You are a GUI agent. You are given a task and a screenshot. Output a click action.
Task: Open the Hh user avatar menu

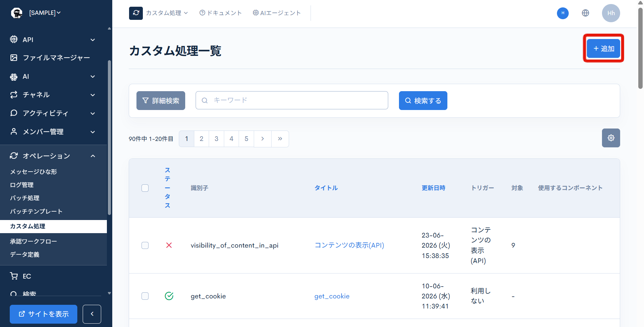611,13
